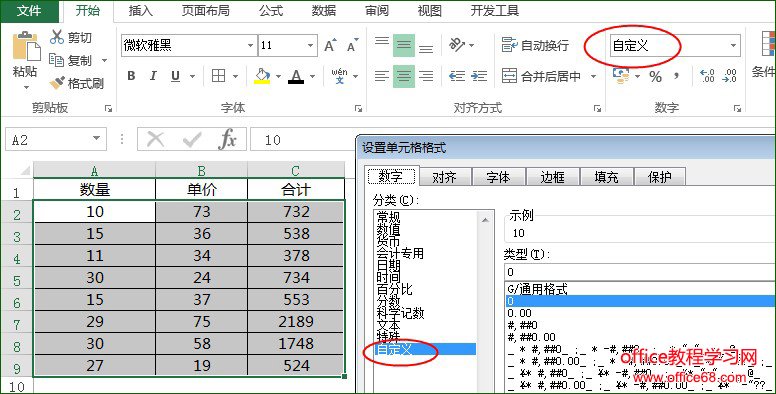The image size is (776, 394).
Task: Click the Copy (复制) icon
Action: [x=56, y=60]
